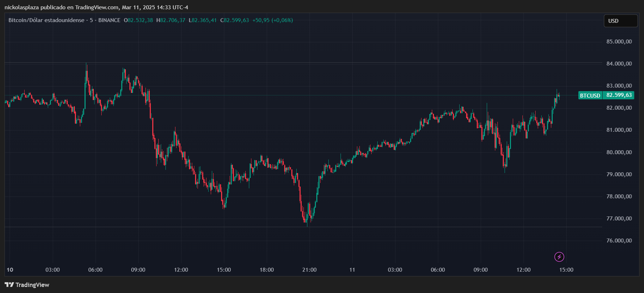The image size is (644, 293).
Task: Click the 78.000,00 price axis label
Action: (x=619, y=197)
